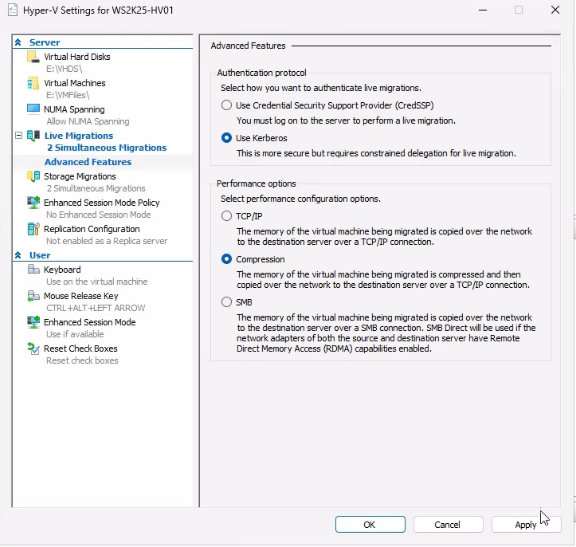Click the Storage Migrations icon
The width and height of the screenshot is (576, 547).
33,176
